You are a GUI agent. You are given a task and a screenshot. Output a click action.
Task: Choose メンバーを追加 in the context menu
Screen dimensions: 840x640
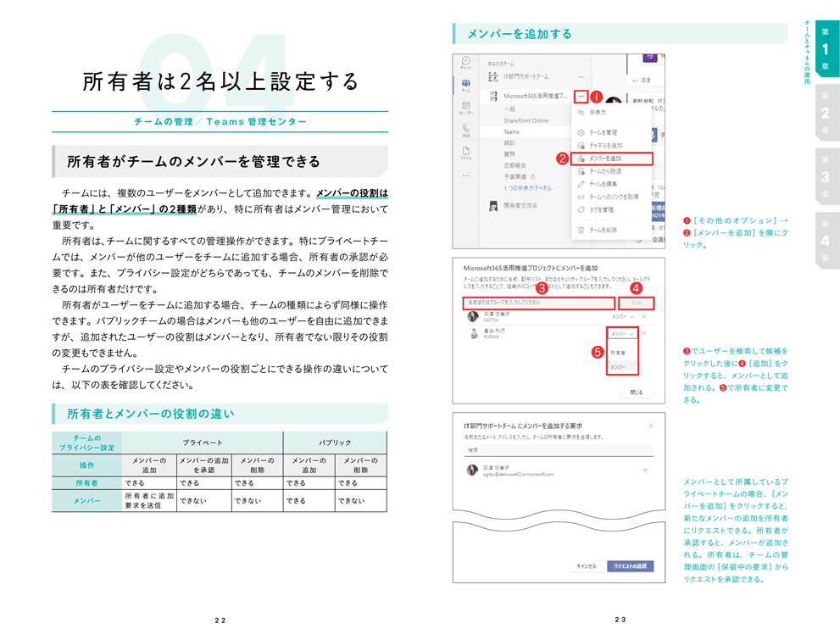[612, 159]
